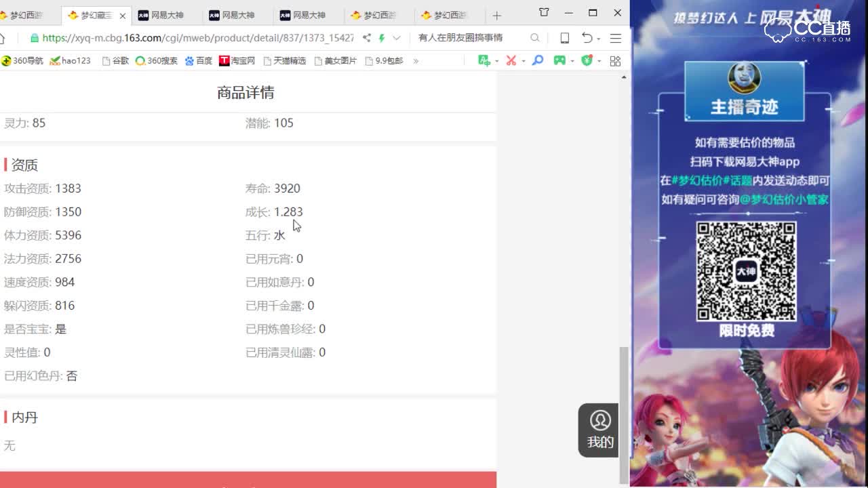Open the 360搜索 bookmark
The width and height of the screenshot is (868, 488).
[x=156, y=61]
